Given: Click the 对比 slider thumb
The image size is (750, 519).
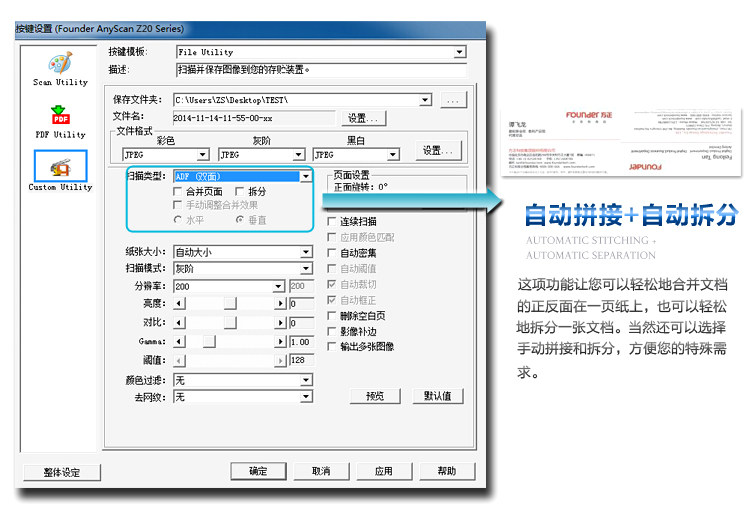Looking at the screenshot, I should pos(230,322).
